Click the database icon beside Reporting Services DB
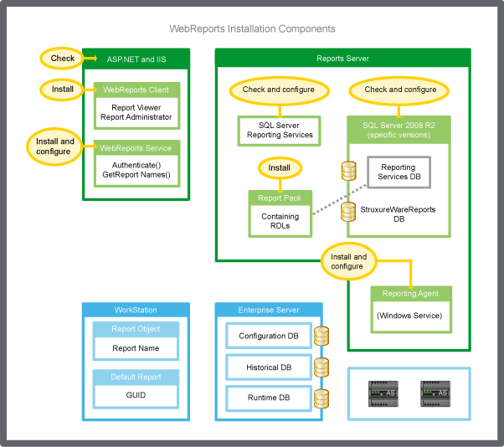The image size is (504, 447). [x=347, y=172]
